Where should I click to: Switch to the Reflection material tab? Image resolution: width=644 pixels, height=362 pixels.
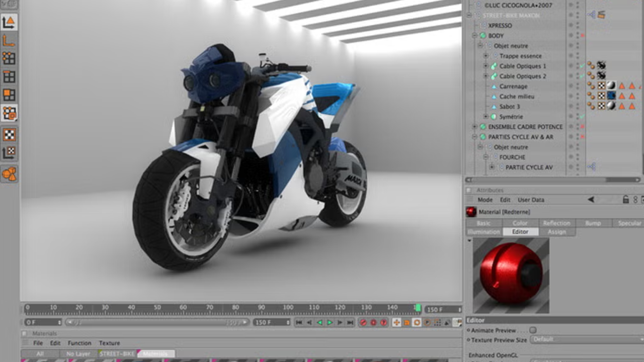click(556, 223)
